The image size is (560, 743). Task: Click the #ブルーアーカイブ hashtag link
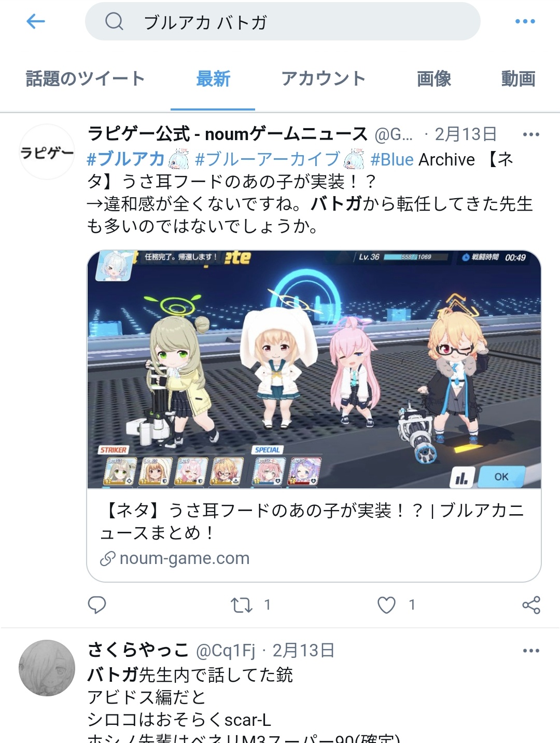click(x=268, y=159)
